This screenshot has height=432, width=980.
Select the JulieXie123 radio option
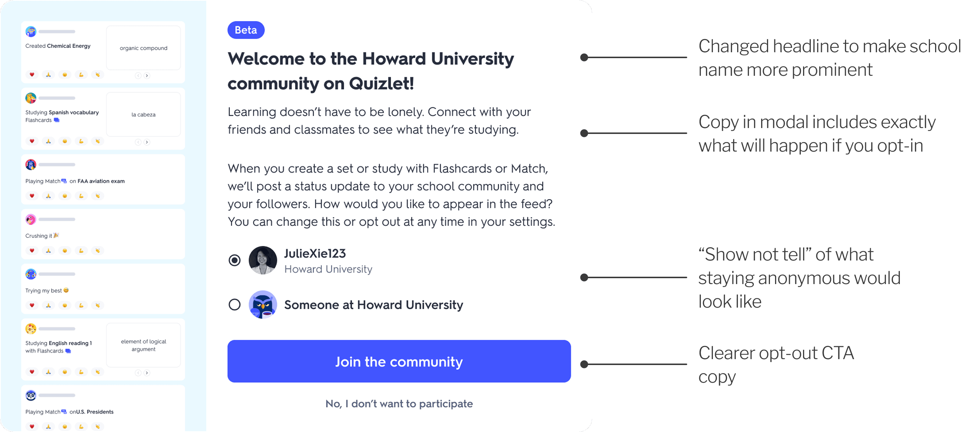coord(234,261)
